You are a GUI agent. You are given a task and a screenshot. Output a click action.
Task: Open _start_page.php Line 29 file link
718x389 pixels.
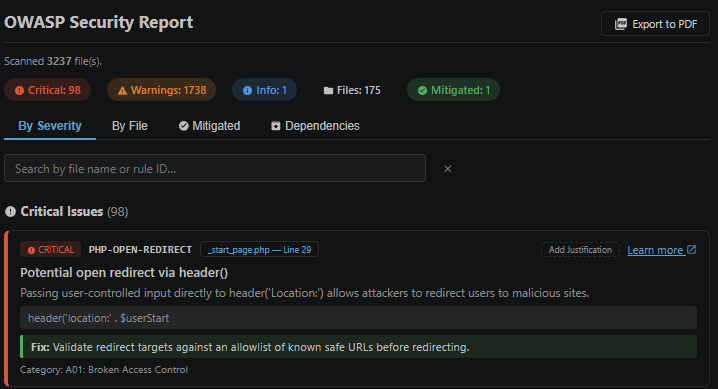click(x=259, y=249)
